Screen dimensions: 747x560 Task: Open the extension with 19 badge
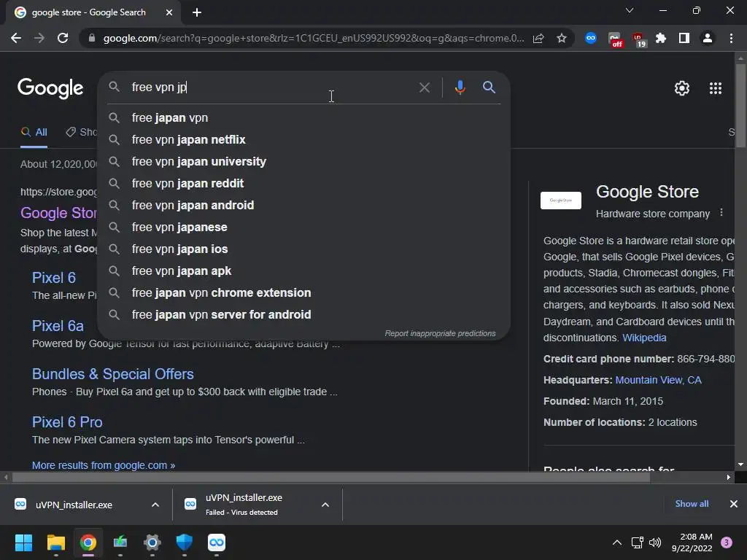click(639, 39)
